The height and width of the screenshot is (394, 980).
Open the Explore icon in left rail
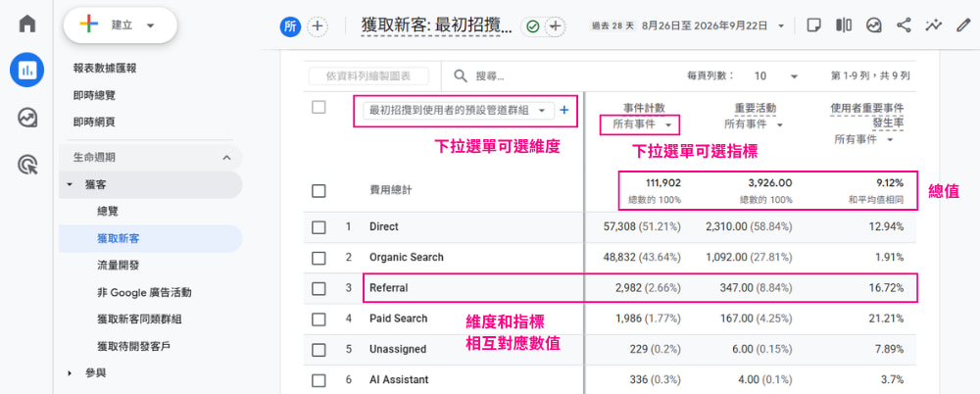coord(26,118)
